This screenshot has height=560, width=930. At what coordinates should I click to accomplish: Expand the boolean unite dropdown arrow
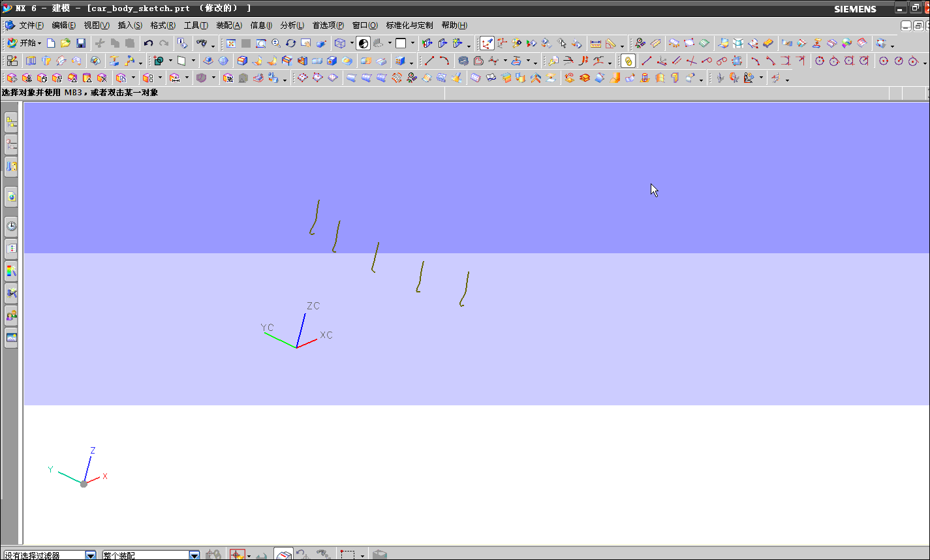click(x=170, y=61)
